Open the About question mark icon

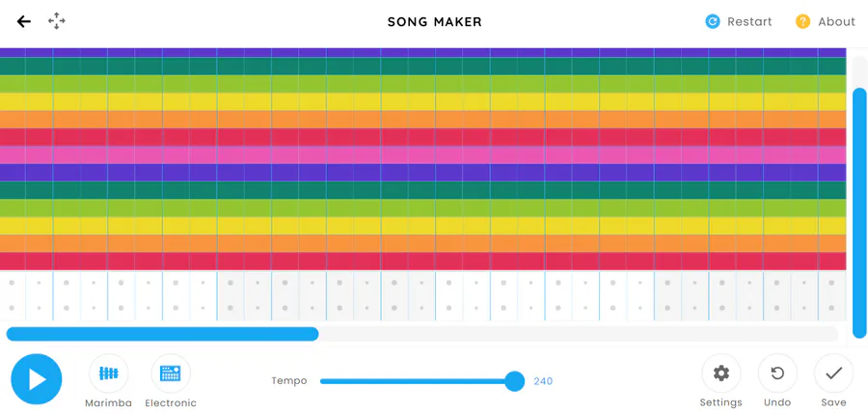pos(802,21)
